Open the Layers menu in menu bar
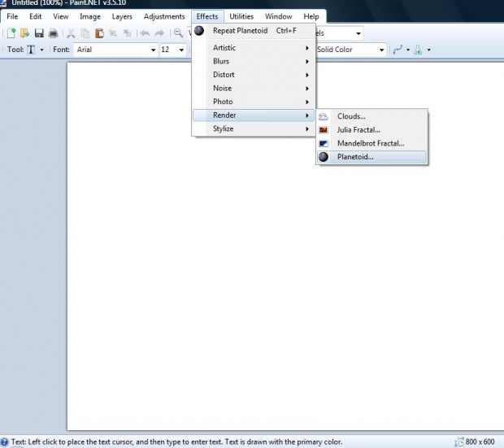The width and height of the screenshot is (504, 448). [122, 16]
